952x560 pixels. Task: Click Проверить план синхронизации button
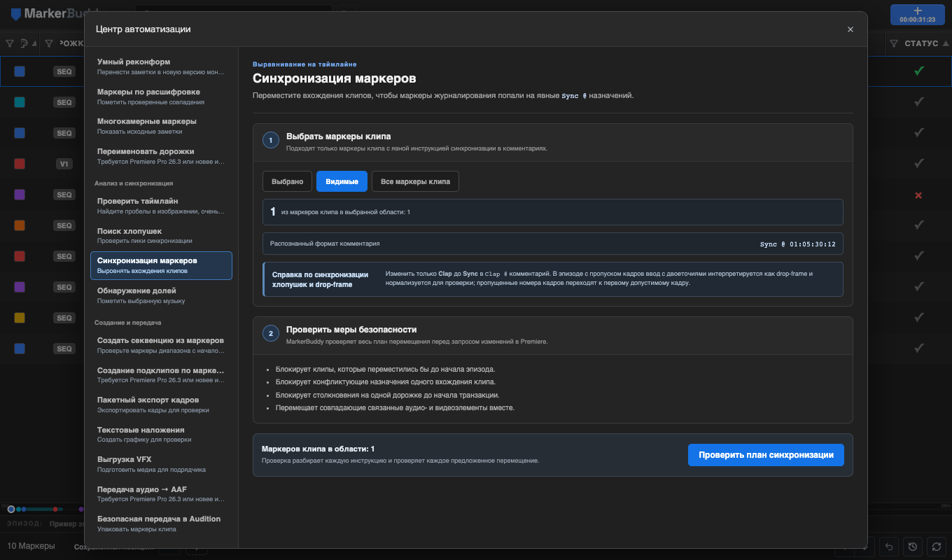[x=766, y=455]
